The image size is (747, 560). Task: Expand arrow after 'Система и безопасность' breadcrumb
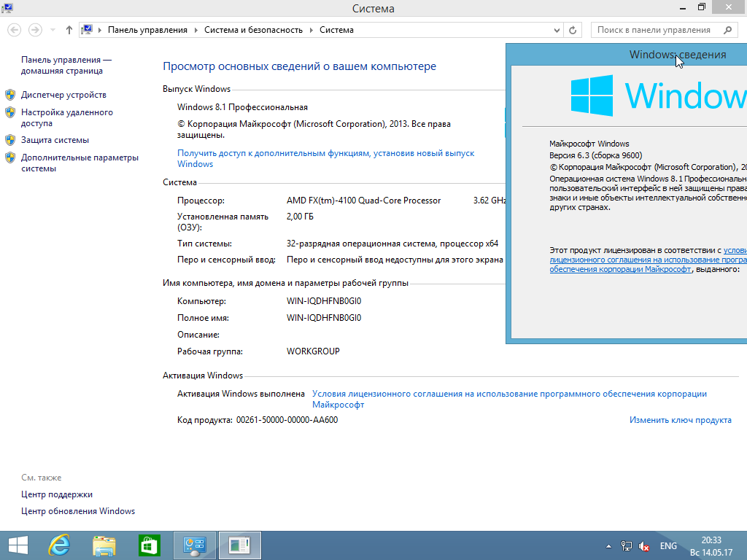click(311, 30)
